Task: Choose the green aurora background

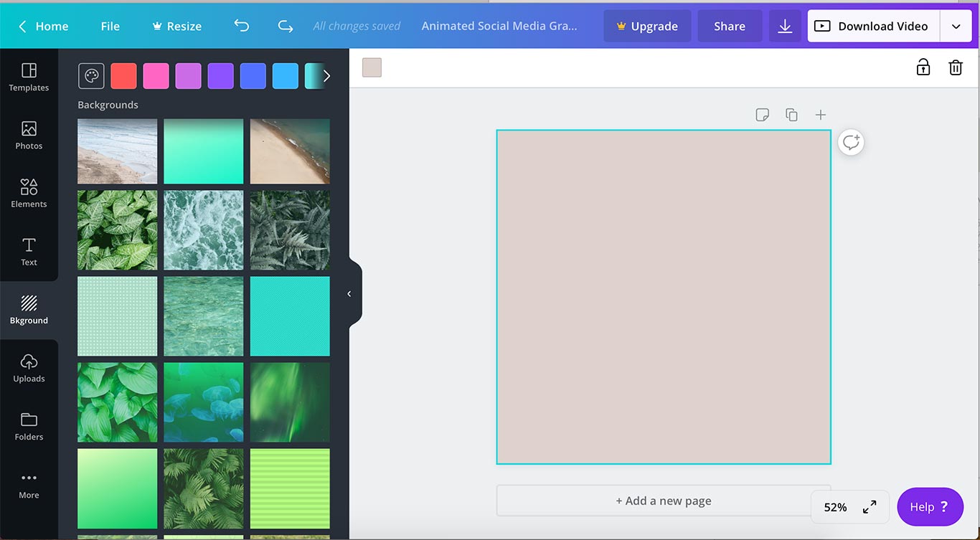Action: (290, 402)
